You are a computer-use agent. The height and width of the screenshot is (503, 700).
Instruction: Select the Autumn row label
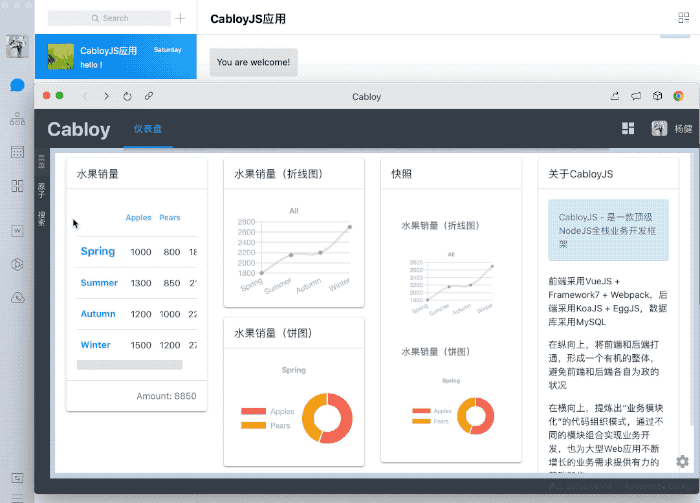click(x=98, y=314)
